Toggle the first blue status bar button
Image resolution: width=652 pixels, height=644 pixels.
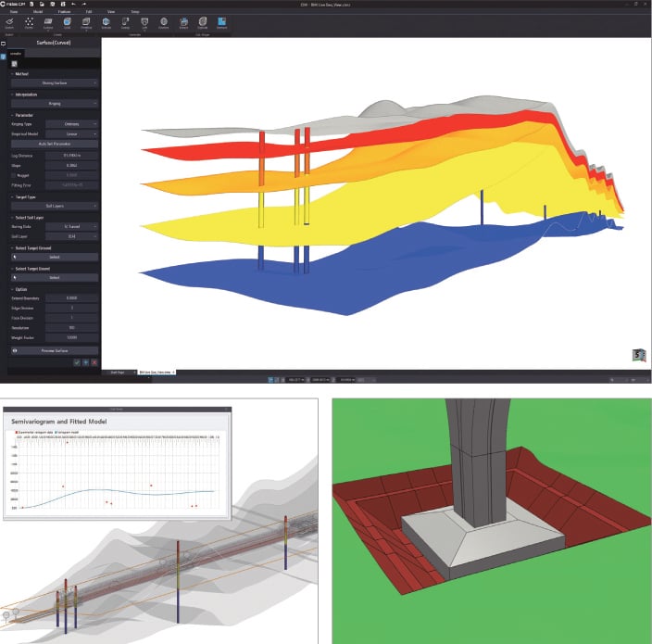[x=270, y=380]
